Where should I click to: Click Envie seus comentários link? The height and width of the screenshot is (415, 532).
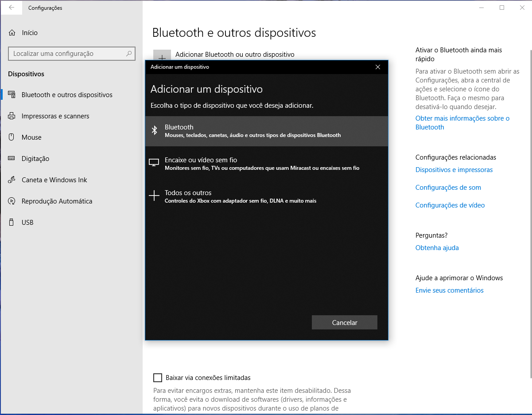click(450, 290)
